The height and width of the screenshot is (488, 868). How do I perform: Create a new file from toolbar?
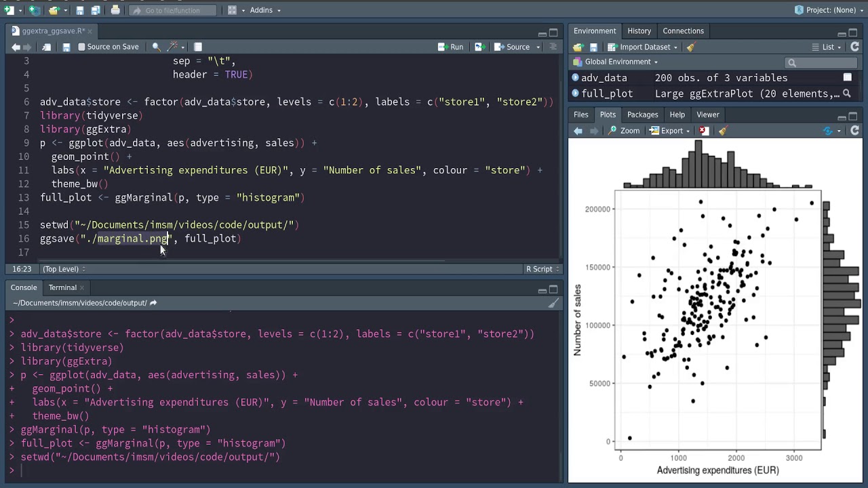pyautogui.click(x=8, y=10)
